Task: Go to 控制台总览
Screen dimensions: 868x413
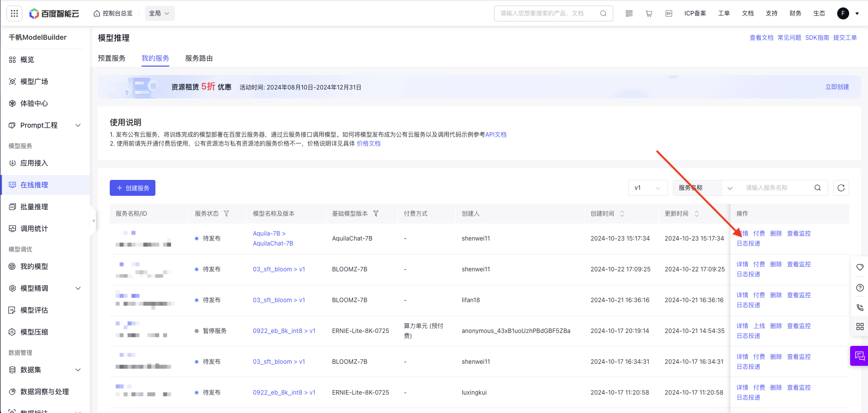Action: [113, 13]
